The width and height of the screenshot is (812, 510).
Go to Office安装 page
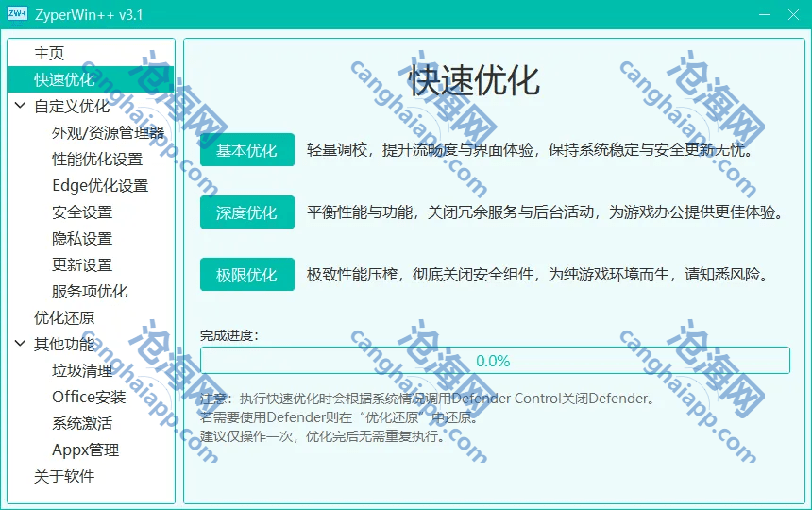click(89, 398)
